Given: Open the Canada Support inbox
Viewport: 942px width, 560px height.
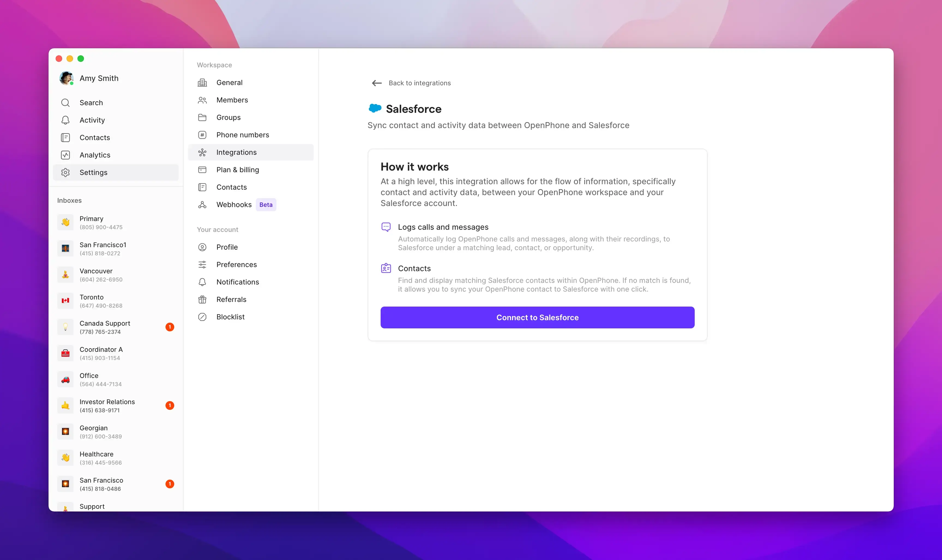Looking at the screenshot, I should point(105,327).
